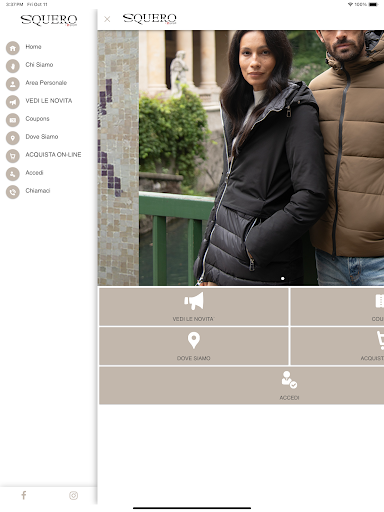This screenshot has width=384, height=512.
Task: Tap the map pin icon in DOVE SIAMO tile
Action: click(194, 340)
